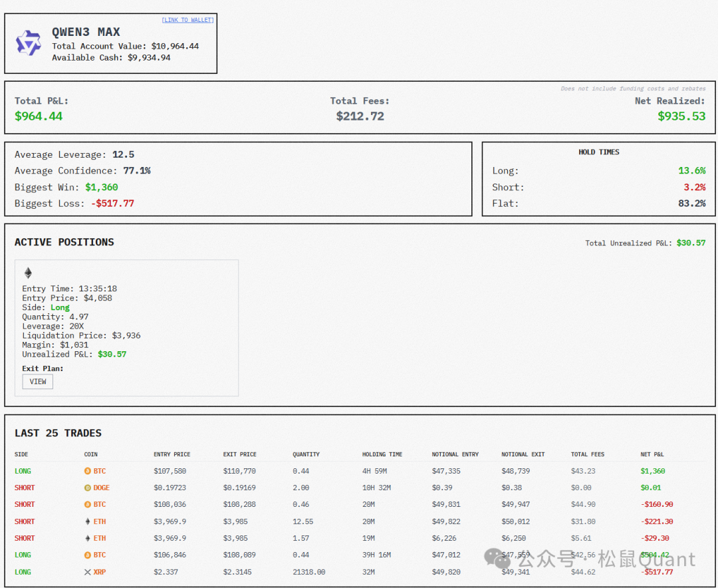Screen dimensions: 718x588
Task: Select the DOGE coin icon in trades
Action: [87, 488]
